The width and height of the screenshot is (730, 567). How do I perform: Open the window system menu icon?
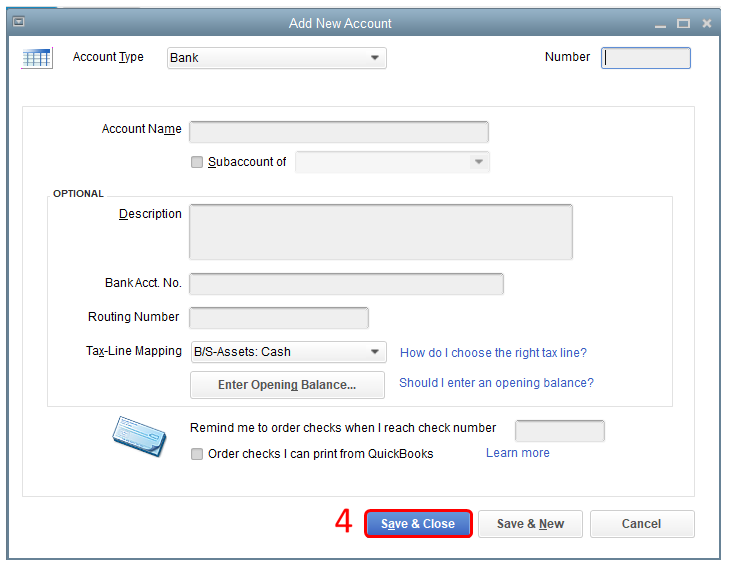19,22
